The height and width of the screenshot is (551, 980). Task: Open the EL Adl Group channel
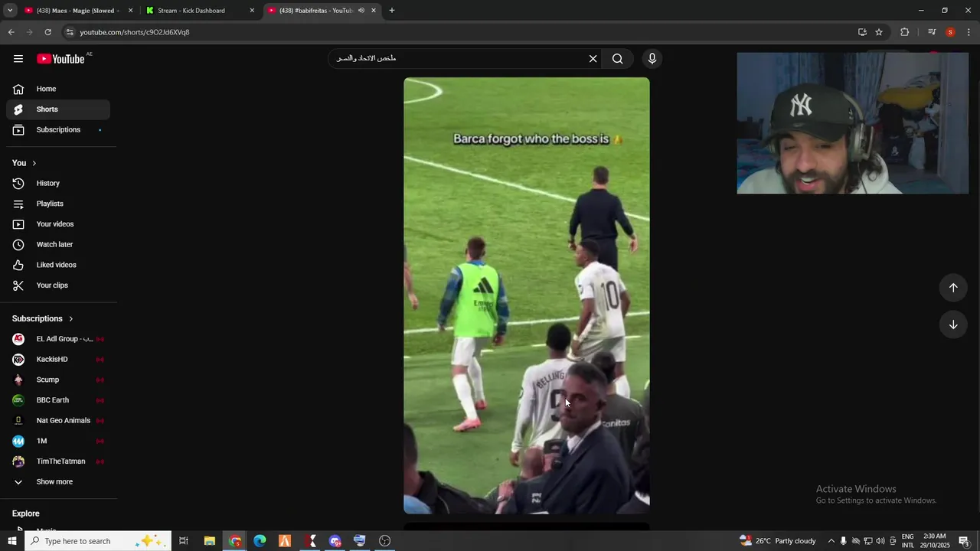coord(58,339)
